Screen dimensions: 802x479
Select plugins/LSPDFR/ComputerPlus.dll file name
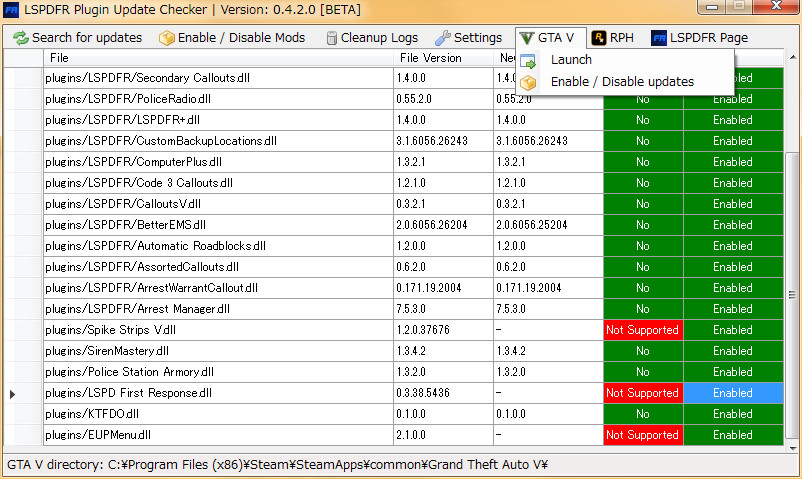click(133, 162)
